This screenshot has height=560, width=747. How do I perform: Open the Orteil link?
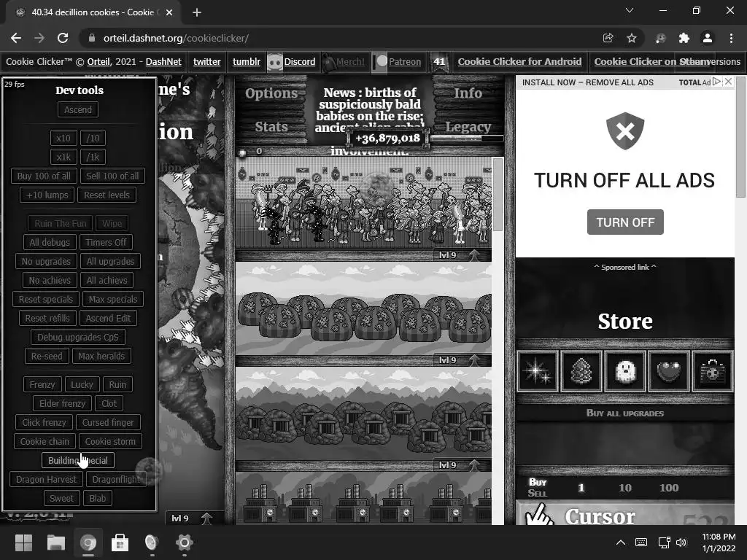pyautogui.click(x=98, y=62)
